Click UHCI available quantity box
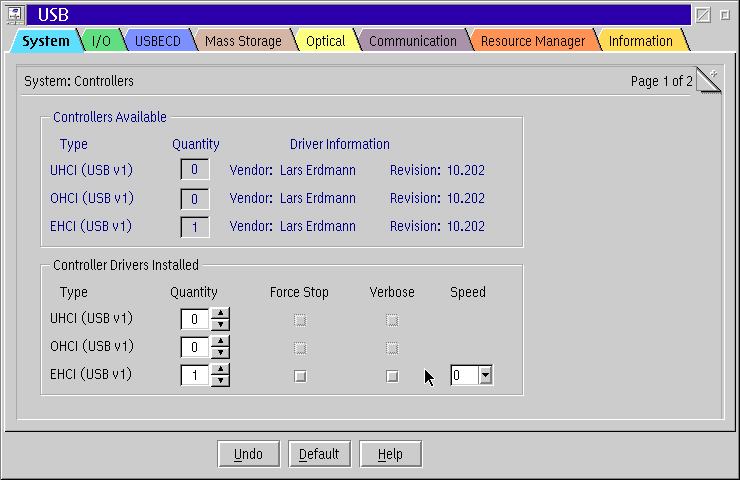 coord(194,169)
